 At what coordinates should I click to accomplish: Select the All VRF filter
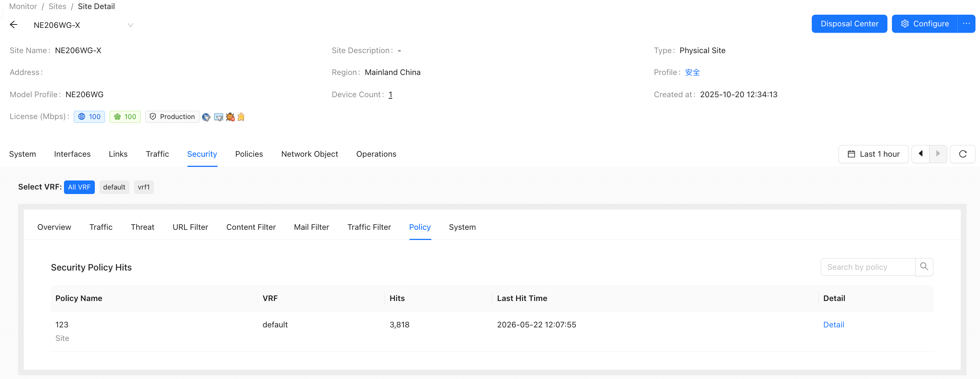[x=79, y=187]
